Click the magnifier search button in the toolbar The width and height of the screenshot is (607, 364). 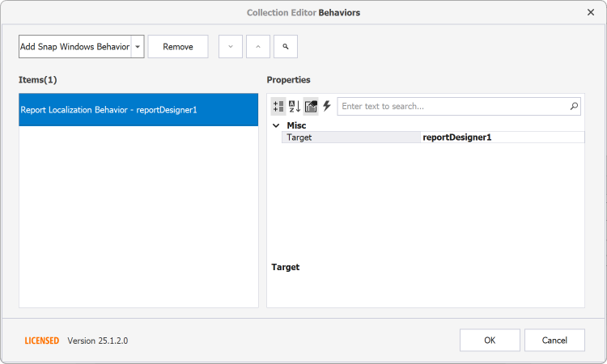tap(286, 46)
